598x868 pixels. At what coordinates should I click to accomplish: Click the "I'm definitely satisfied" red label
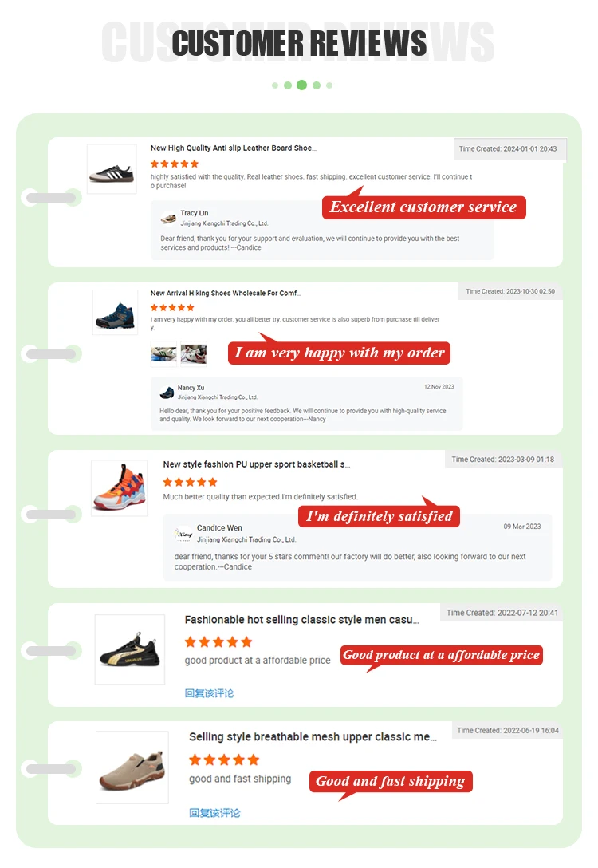(380, 516)
